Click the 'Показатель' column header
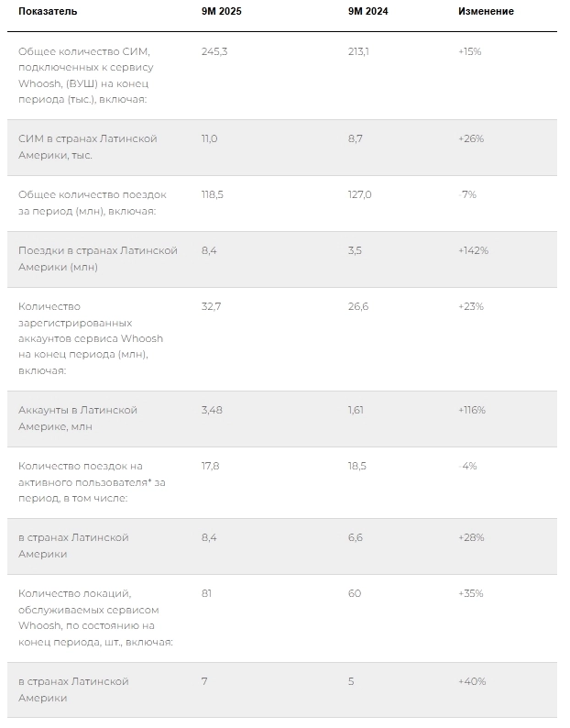Screen dimensions: 570x728 (x=48, y=12)
